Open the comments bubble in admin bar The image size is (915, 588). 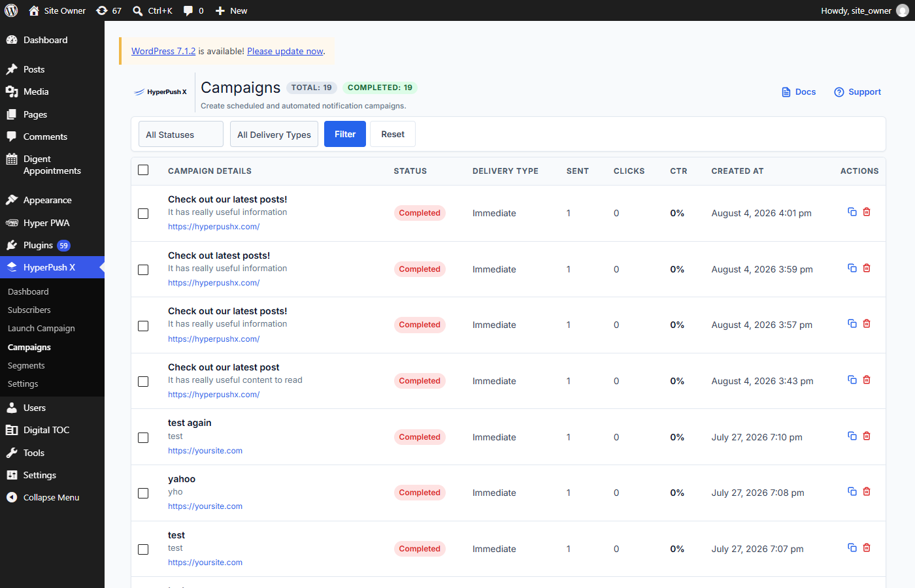(193, 10)
